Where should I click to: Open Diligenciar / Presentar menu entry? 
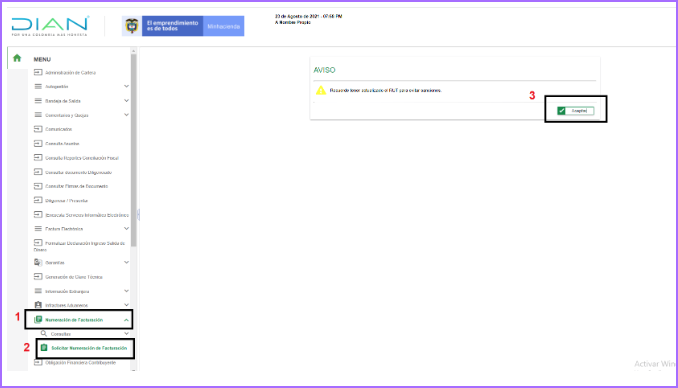click(67, 201)
